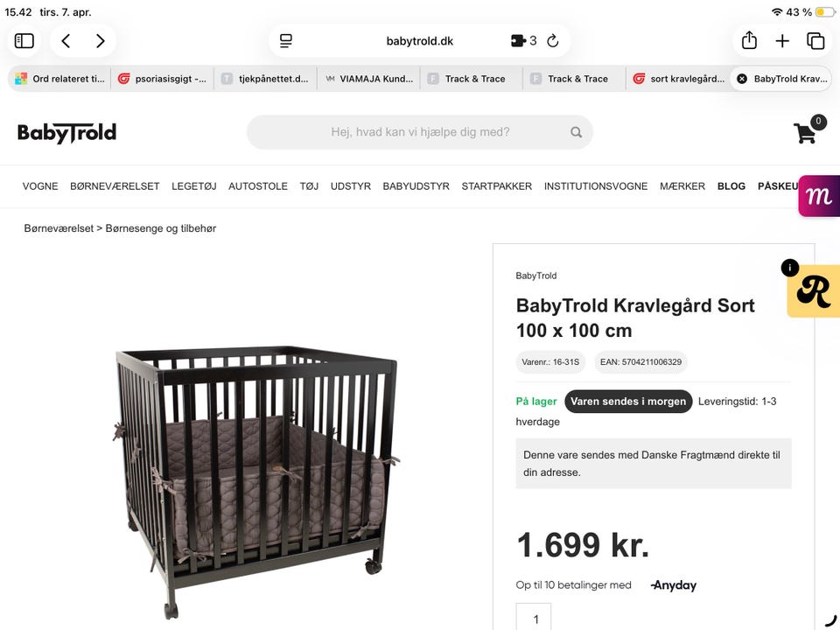Close the BabyTrold Kravlegård tab
840x630 pixels.
pos(742,79)
